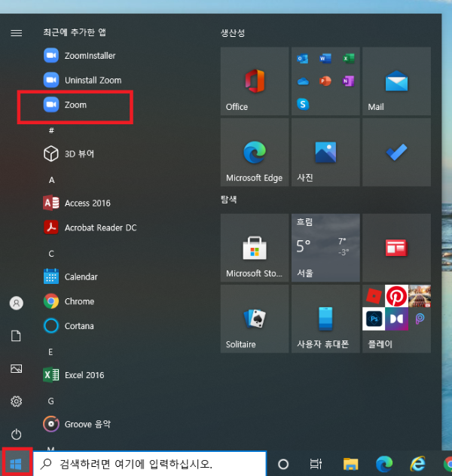Open Cortana from the app list

[x=69, y=325]
